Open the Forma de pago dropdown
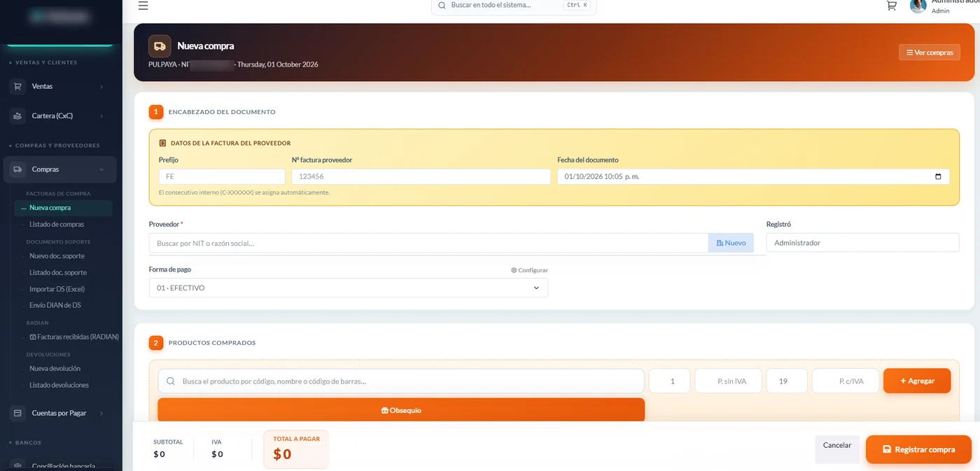This screenshot has width=980, height=471. 349,288
